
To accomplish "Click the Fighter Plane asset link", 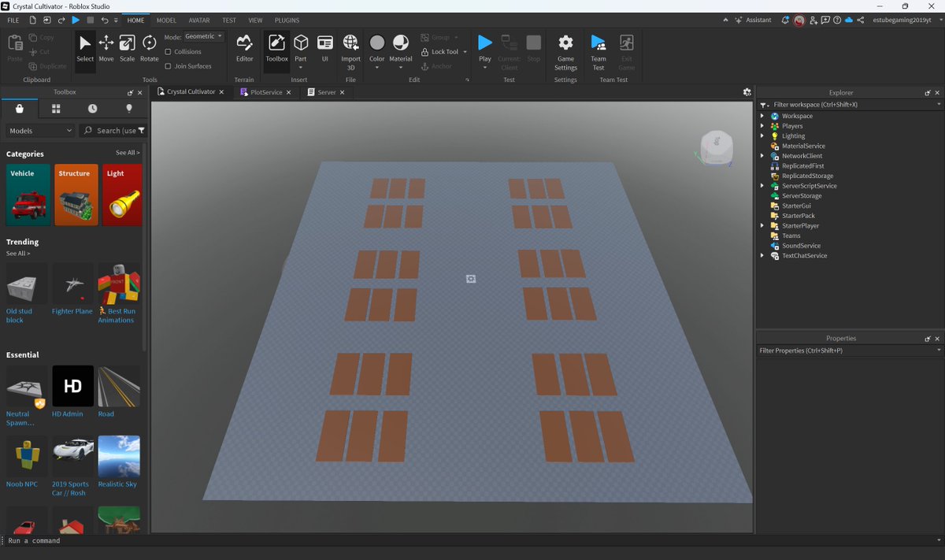I will (72, 311).
